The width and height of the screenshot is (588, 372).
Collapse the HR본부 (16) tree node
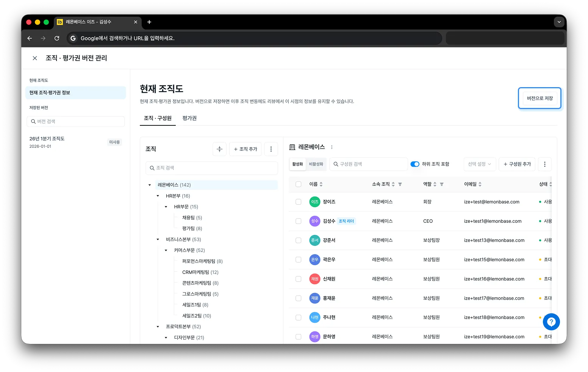click(158, 196)
